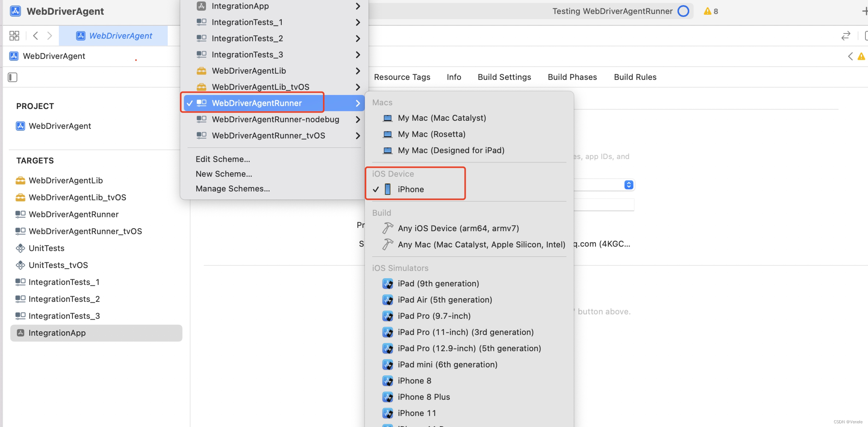Select the UnitTests target in the sidebar
The image size is (868, 427).
point(46,248)
